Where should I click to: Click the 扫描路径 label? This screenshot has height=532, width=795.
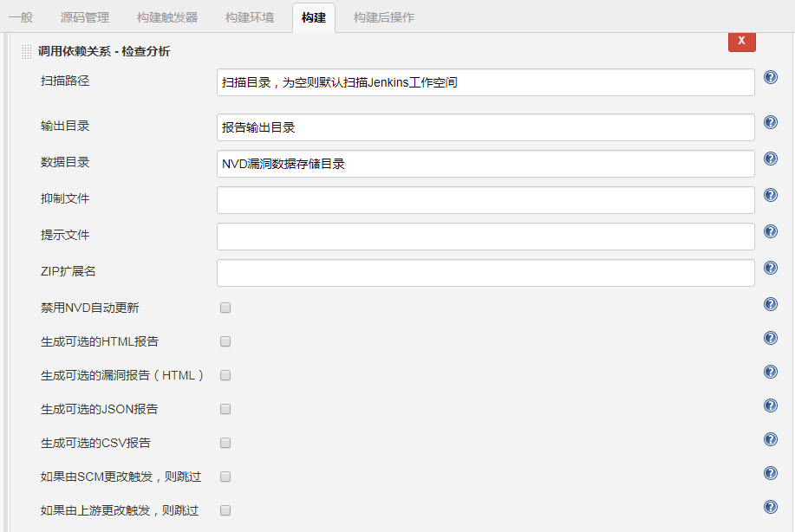tap(65, 81)
